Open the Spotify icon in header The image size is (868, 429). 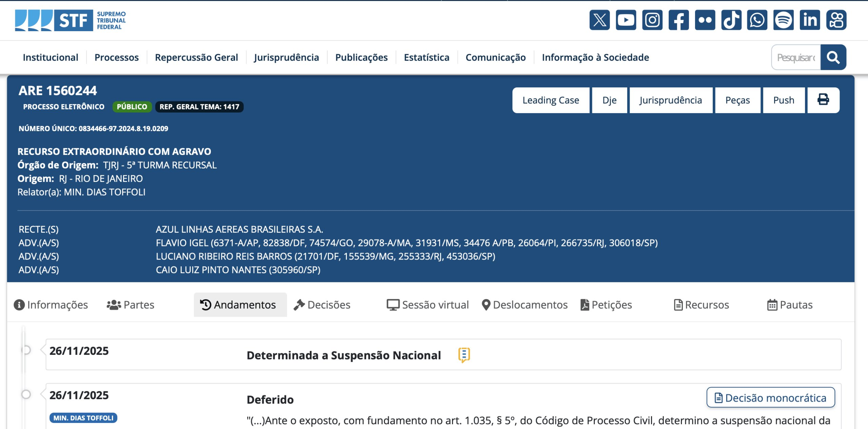783,20
